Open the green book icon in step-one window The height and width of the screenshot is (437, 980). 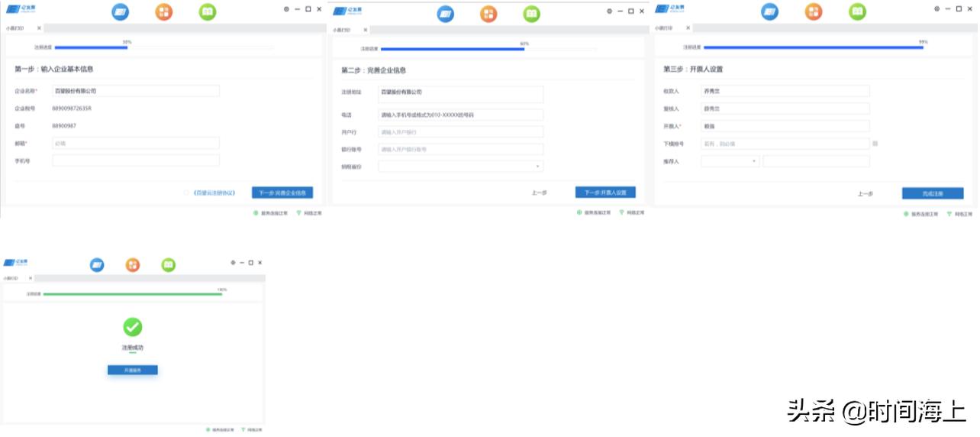[x=207, y=12]
